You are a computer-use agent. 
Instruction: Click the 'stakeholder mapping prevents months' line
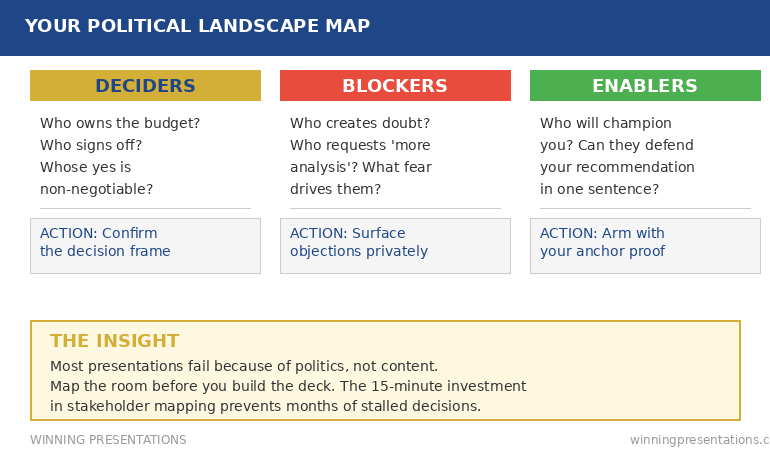(x=265, y=406)
